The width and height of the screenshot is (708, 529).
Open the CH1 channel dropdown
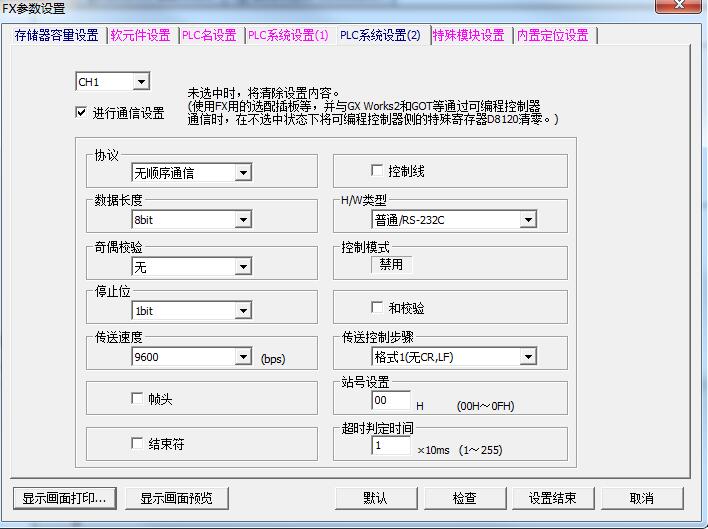click(x=140, y=82)
